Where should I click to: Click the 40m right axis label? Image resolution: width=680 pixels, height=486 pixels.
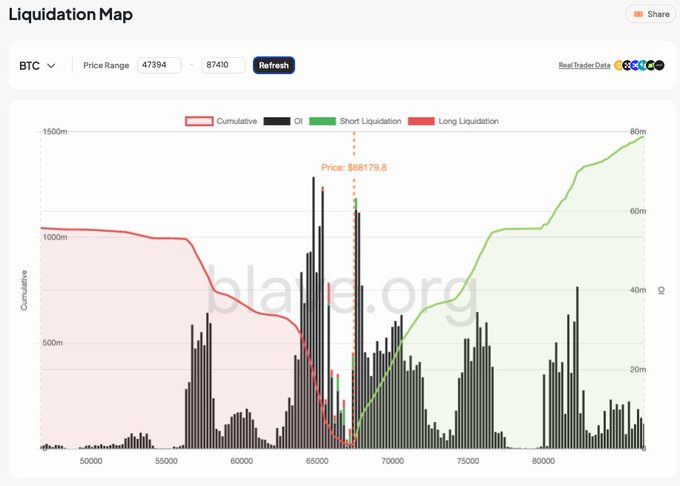(638, 290)
